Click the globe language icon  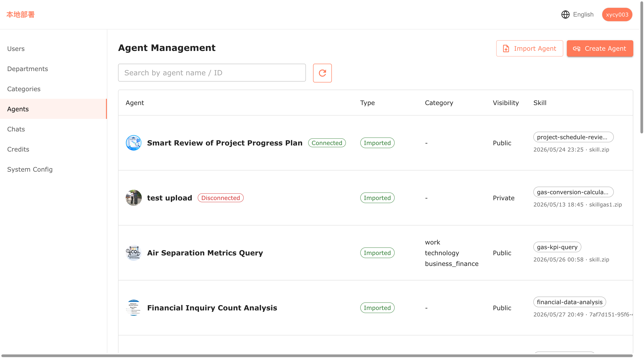pyautogui.click(x=565, y=15)
